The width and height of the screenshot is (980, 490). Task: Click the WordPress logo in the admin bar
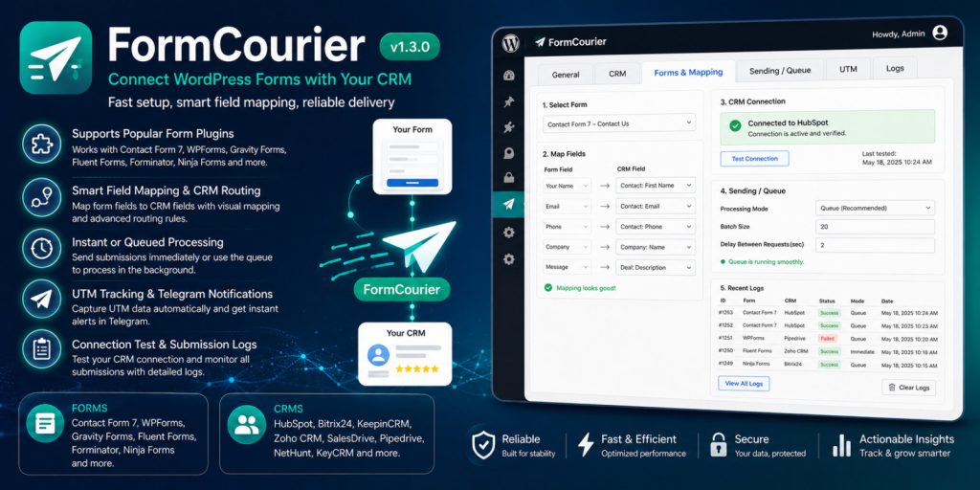511,44
